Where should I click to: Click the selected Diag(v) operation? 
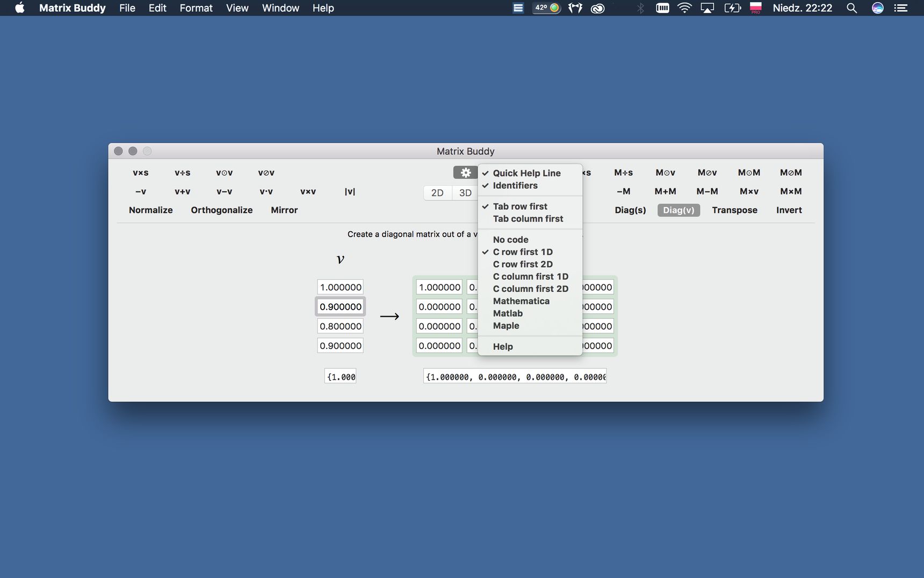click(x=678, y=210)
